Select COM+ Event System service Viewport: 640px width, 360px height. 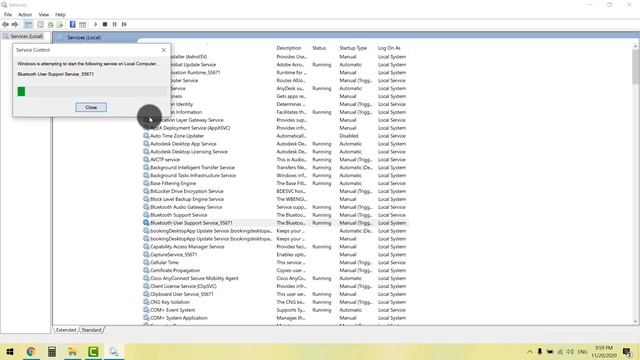tap(276, 310)
